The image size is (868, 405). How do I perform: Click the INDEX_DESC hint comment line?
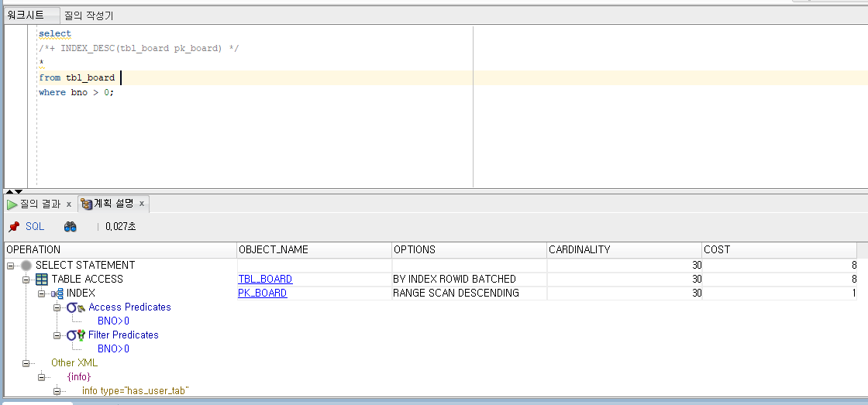tap(139, 48)
